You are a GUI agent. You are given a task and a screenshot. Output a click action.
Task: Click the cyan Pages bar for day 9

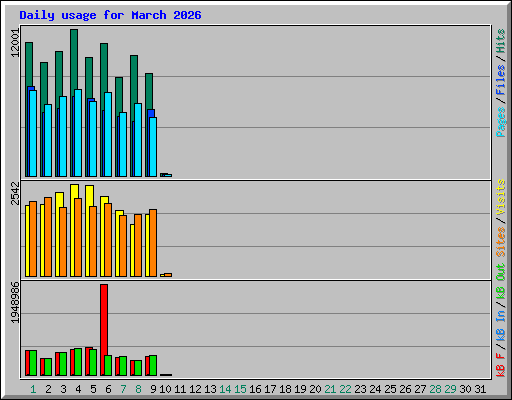point(153,147)
